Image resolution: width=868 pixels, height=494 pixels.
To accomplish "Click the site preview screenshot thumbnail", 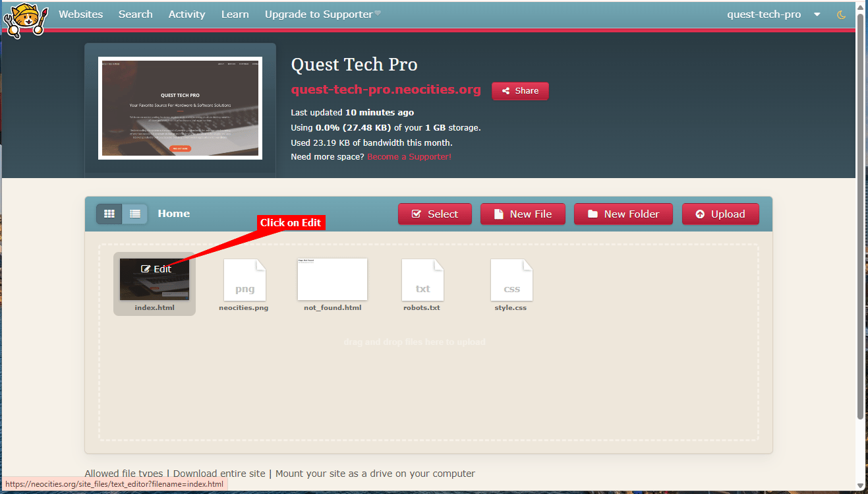I will click(x=180, y=108).
